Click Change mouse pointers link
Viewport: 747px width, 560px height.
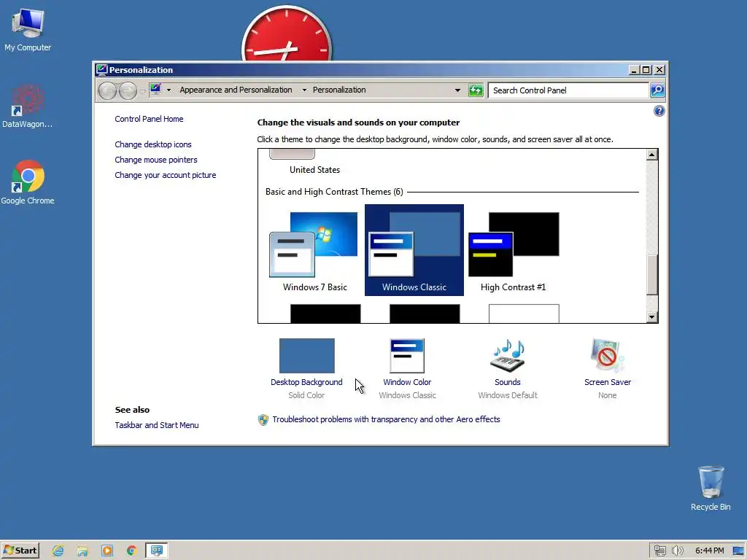tap(156, 160)
